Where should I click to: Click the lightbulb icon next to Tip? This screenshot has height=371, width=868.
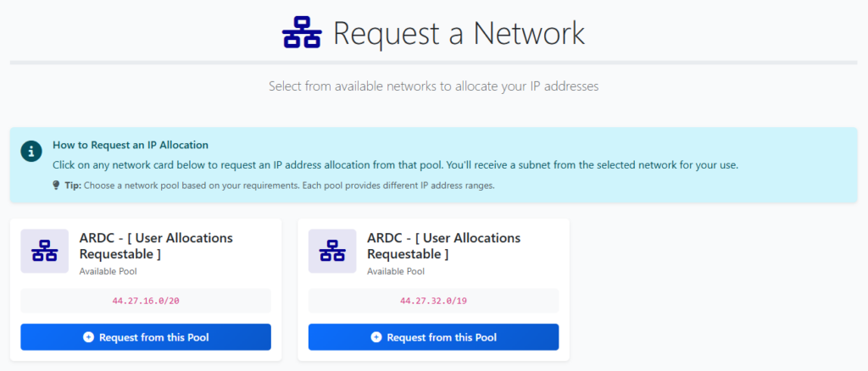56,185
